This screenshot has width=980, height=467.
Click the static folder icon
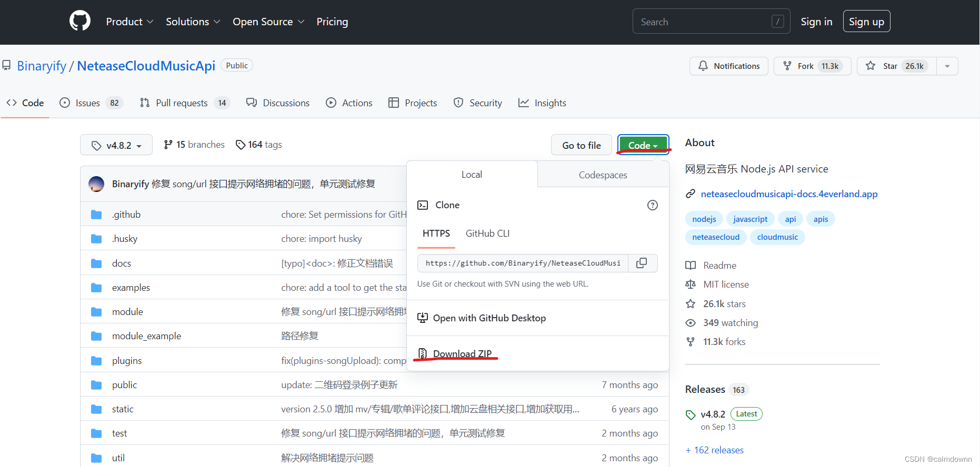click(96, 409)
